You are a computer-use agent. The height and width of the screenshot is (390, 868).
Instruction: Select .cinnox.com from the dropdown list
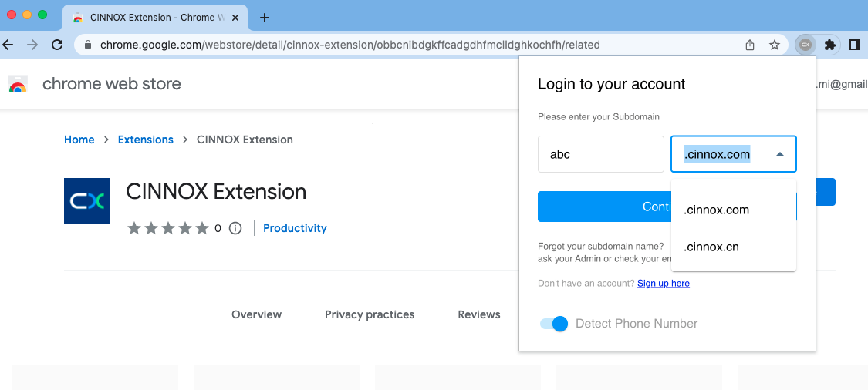point(734,210)
